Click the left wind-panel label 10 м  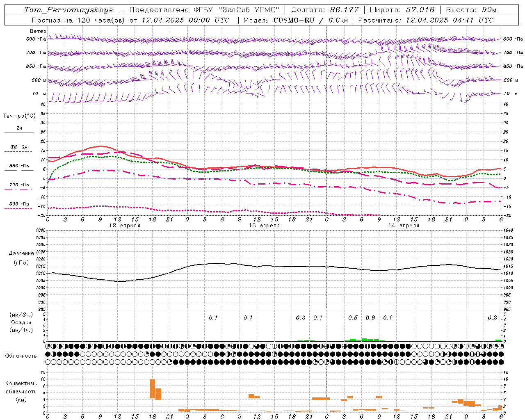pos(39,94)
